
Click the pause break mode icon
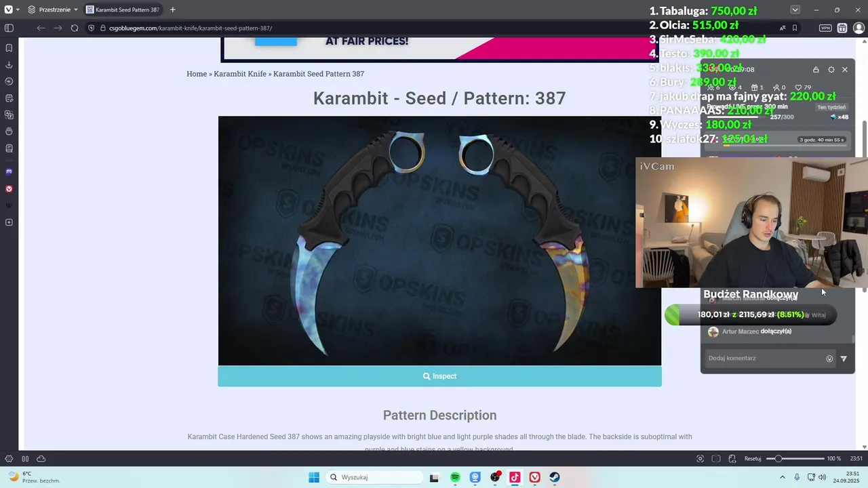click(25, 459)
